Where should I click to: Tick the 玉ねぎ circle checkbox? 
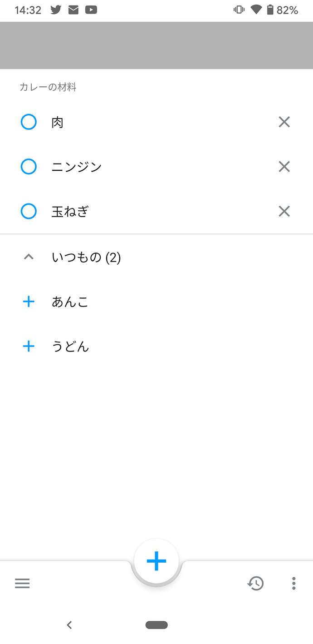point(29,211)
